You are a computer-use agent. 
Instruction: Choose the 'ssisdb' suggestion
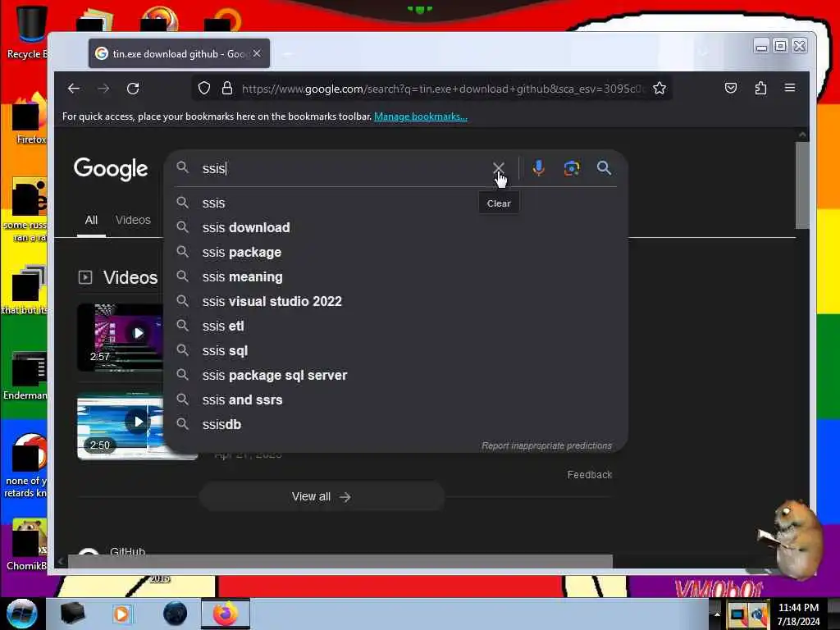(x=396, y=425)
